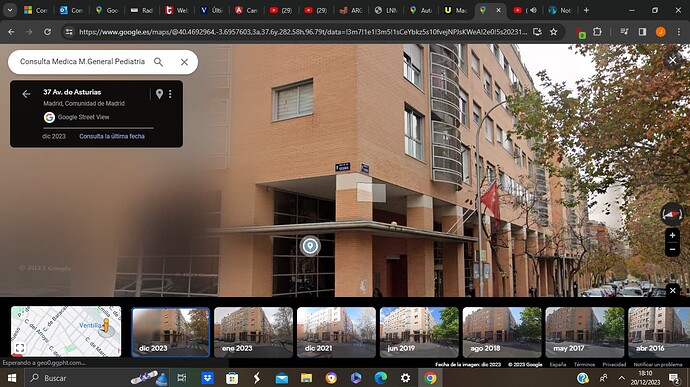Click the location pin icon in address panel
This screenshot has height=387, width=690.
coord(159,94)
